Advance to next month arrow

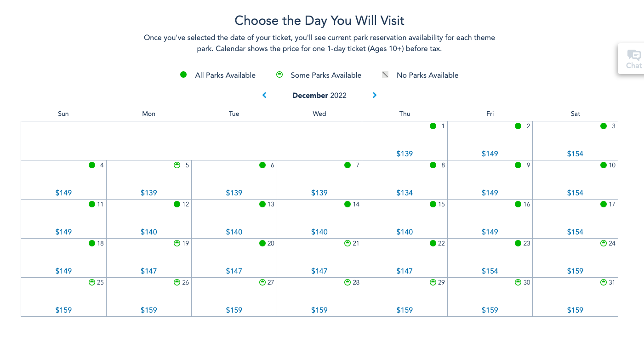(375, 95)
